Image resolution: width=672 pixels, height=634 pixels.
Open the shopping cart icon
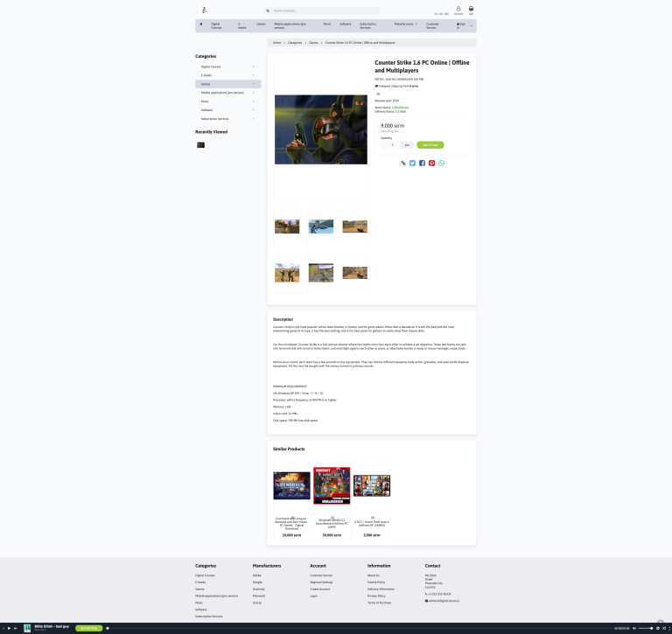click(471, 10)
